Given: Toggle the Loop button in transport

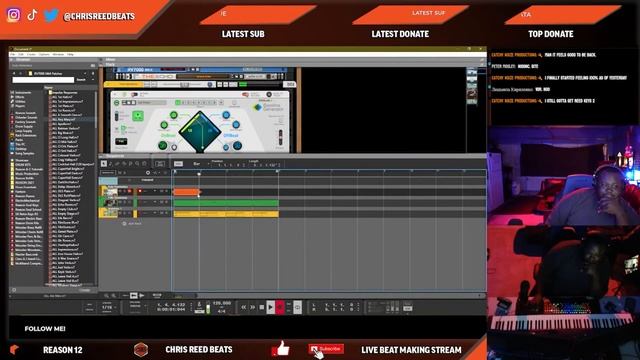Looking at the screenshot, I should pyautogui.click(x=298, y=307).
